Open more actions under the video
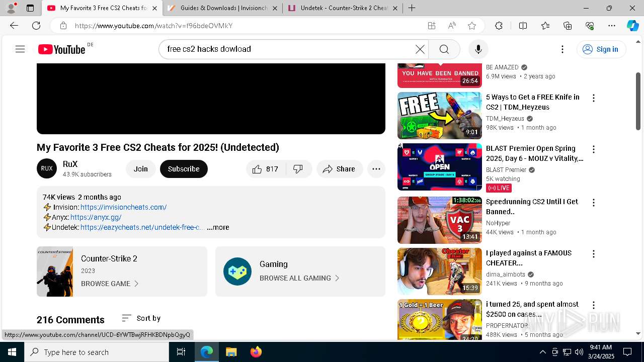 (376, 169)
